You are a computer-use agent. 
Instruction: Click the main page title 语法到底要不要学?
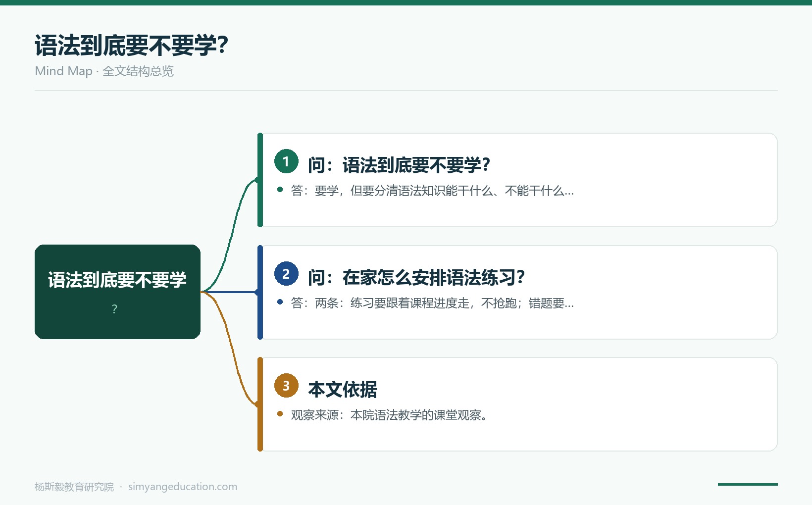[131, 46]
